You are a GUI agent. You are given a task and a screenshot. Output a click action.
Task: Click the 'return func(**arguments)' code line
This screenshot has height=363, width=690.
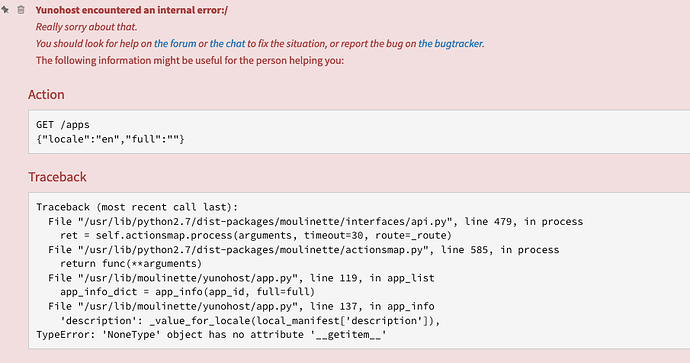[131, 264]
